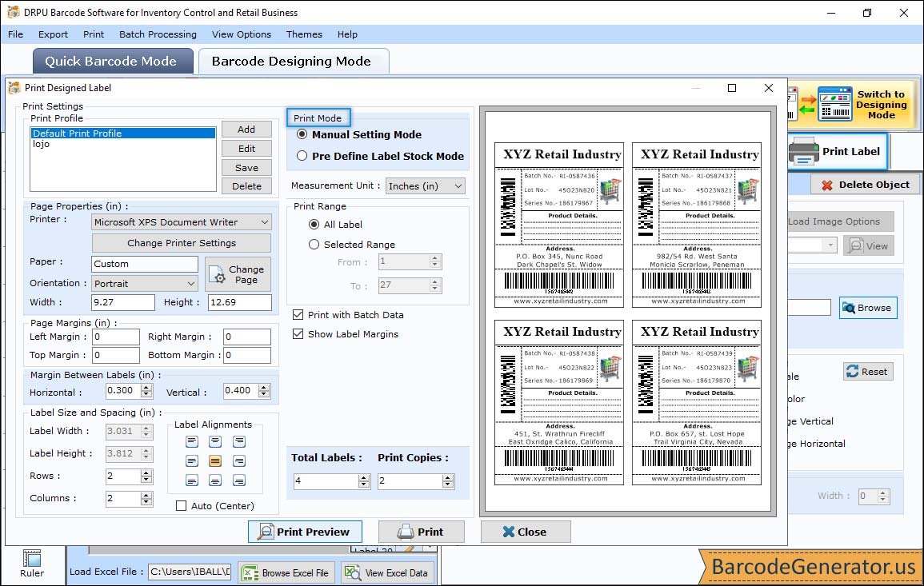The width and height of the screenshot is (924, 586).
Task: Open the File menu
Action: tap(16, 34)
